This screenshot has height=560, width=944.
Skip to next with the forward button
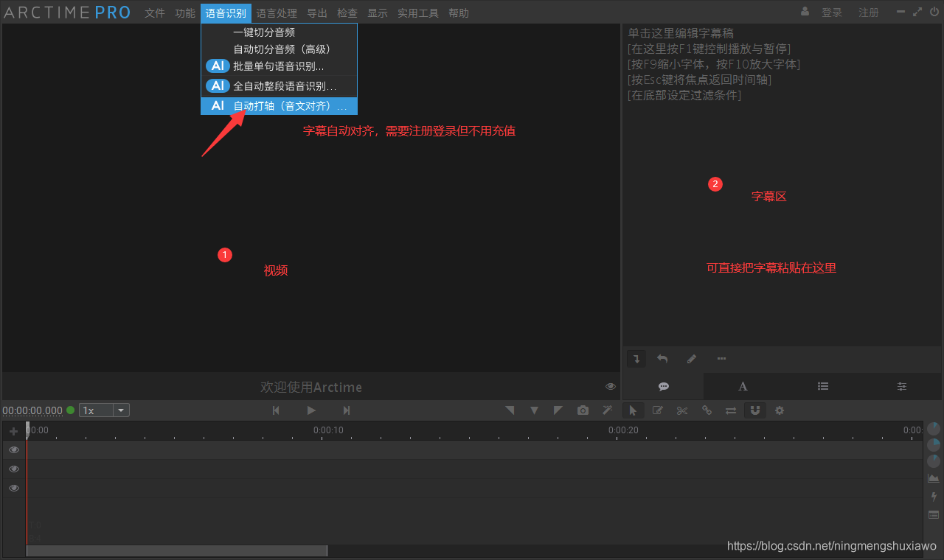point(347,410)
